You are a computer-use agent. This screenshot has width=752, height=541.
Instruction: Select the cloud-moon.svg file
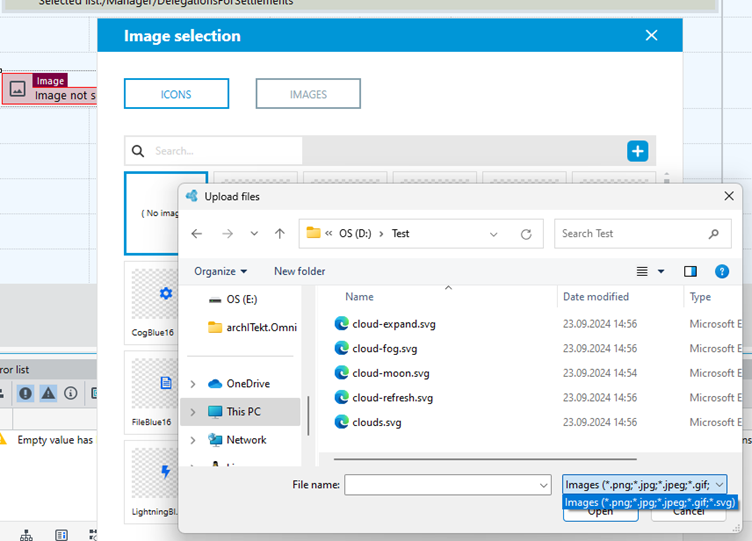[391, 373]
